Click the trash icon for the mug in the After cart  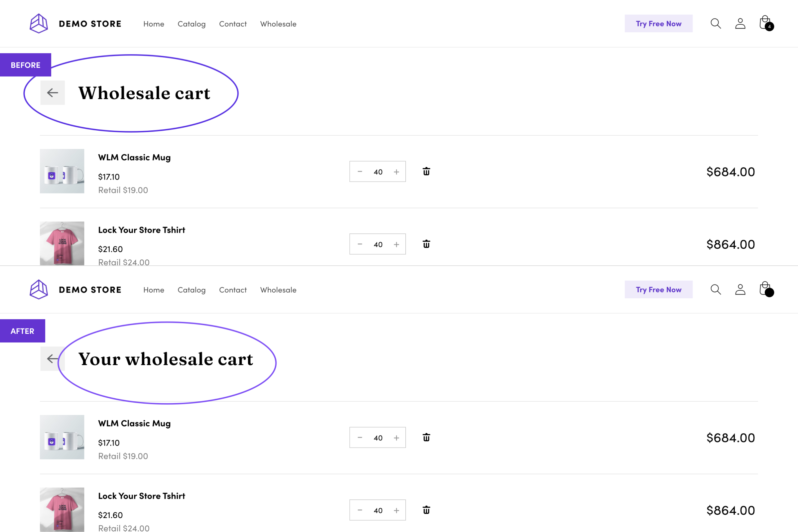426,437
